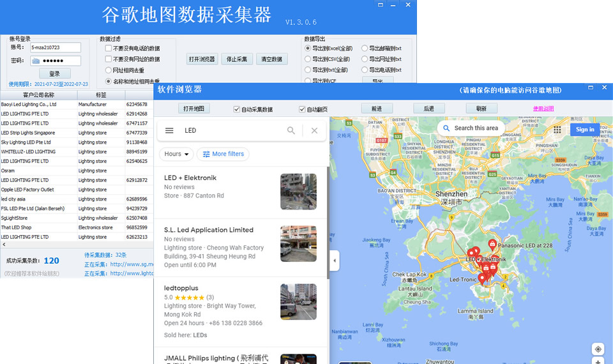The image size is (613, 364).
Task: Uncheck 自动翻页 checkbox
Action: click(302, 109)
